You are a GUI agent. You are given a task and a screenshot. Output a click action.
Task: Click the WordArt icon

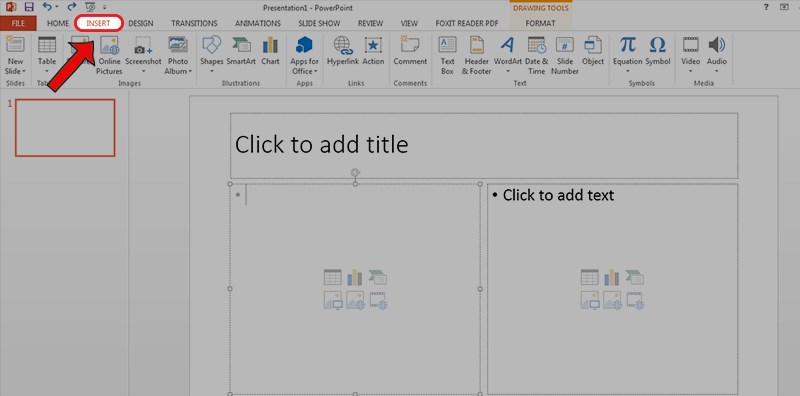point(508,45)
